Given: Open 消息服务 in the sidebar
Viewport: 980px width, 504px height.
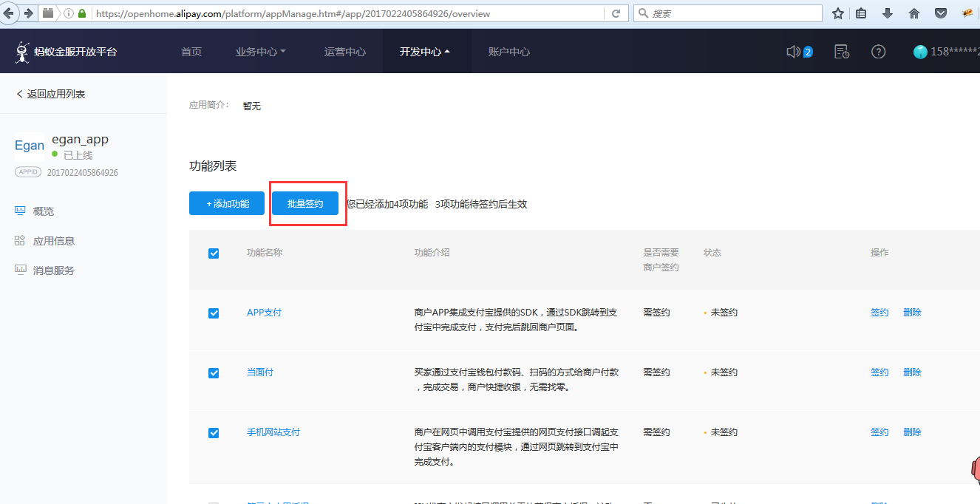Looking at the screenshot, I should coord(54,270).
